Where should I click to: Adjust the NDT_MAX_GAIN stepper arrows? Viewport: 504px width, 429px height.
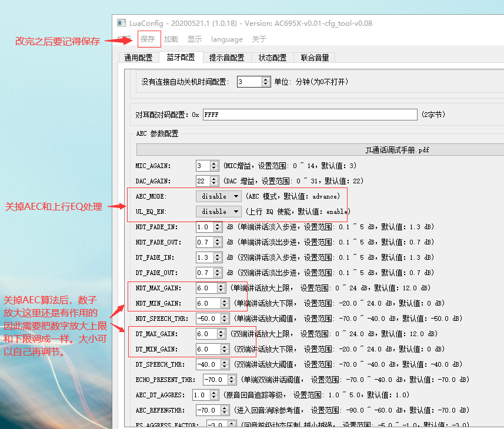click(221, 288)
